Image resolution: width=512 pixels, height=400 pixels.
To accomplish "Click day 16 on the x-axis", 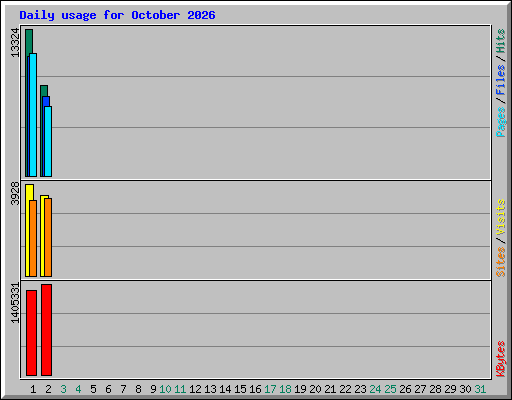I will coord(255,389).
